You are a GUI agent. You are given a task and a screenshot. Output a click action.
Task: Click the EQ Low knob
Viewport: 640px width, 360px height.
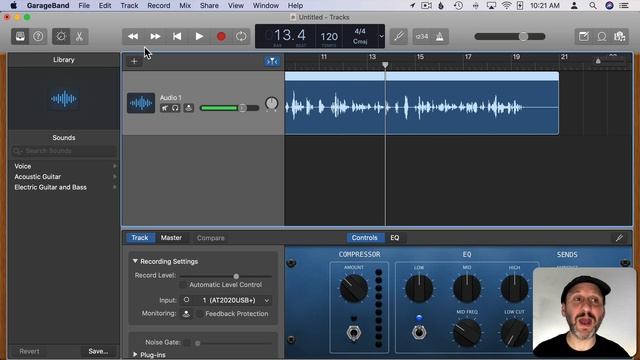point(419,288)
